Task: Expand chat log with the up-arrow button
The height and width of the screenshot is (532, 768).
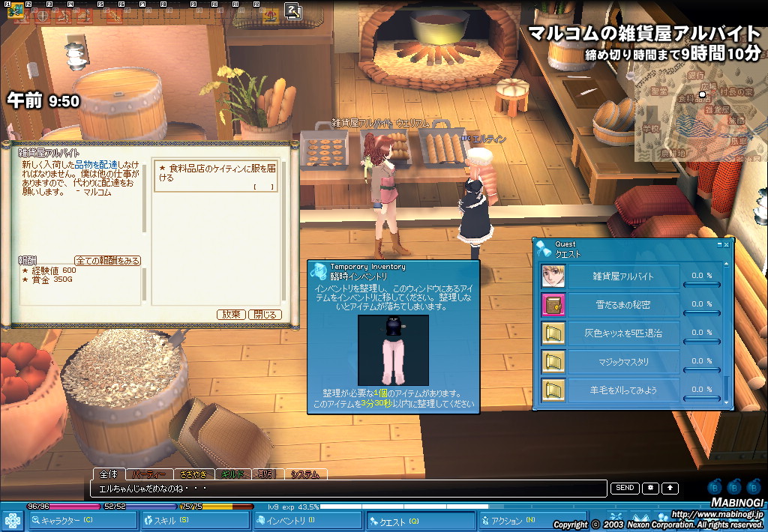Action: 670,488
